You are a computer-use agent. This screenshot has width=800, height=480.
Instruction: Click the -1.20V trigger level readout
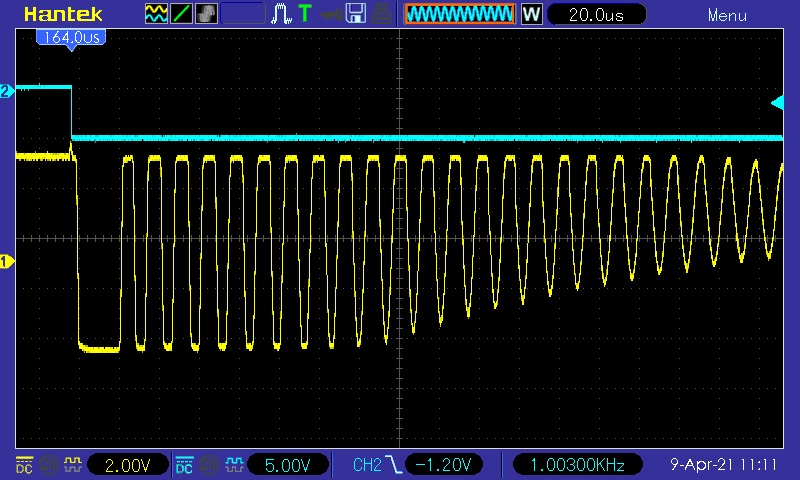point(447,465)
